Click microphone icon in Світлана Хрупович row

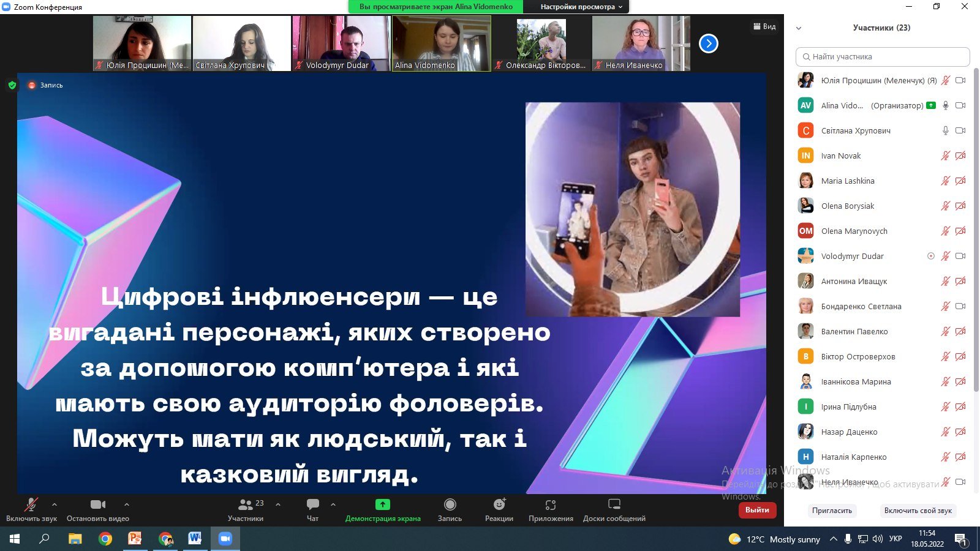coord(946,130)
